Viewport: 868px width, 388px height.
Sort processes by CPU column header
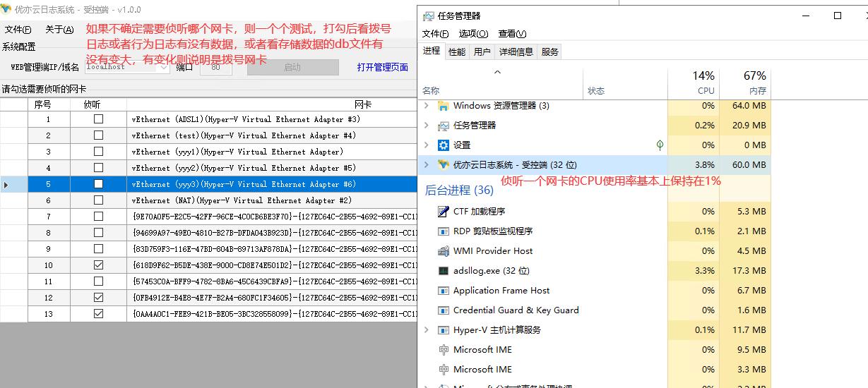coord(694,82)
